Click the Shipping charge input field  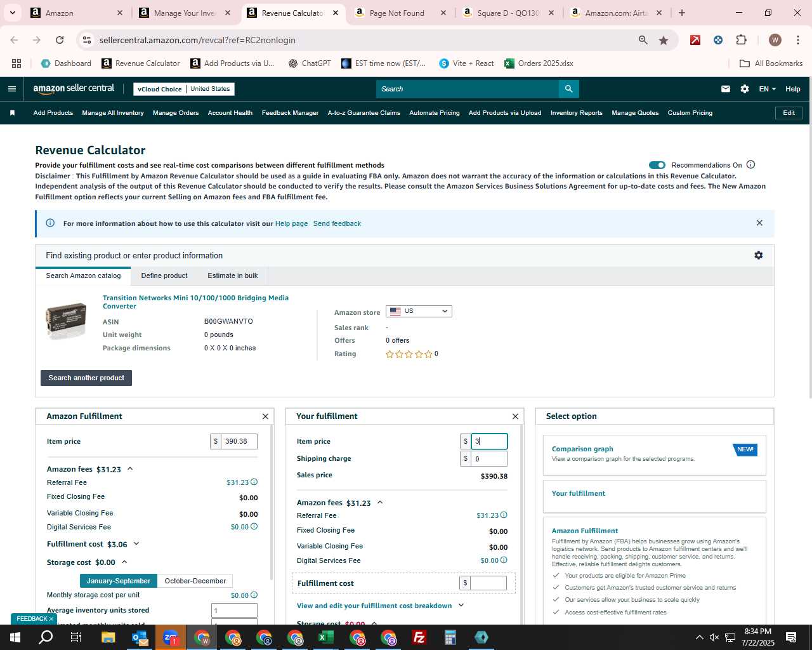click(488, 458)
